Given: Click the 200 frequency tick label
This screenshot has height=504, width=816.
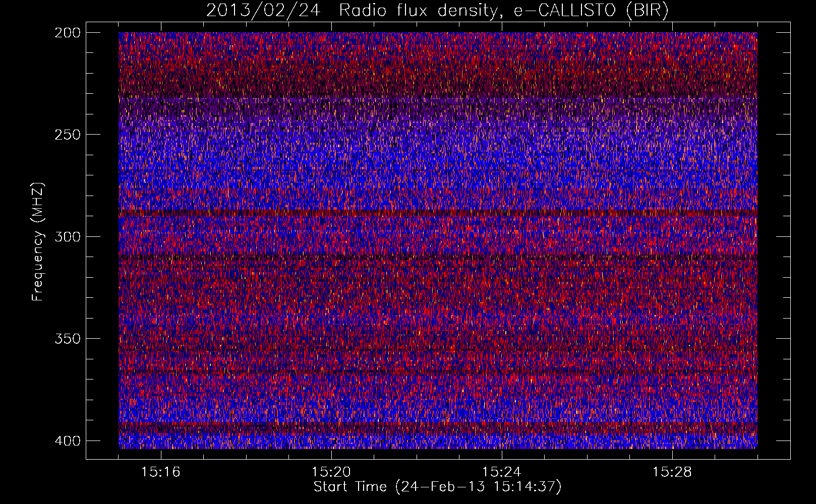Looking at the screenshot, I should (67, 33).
